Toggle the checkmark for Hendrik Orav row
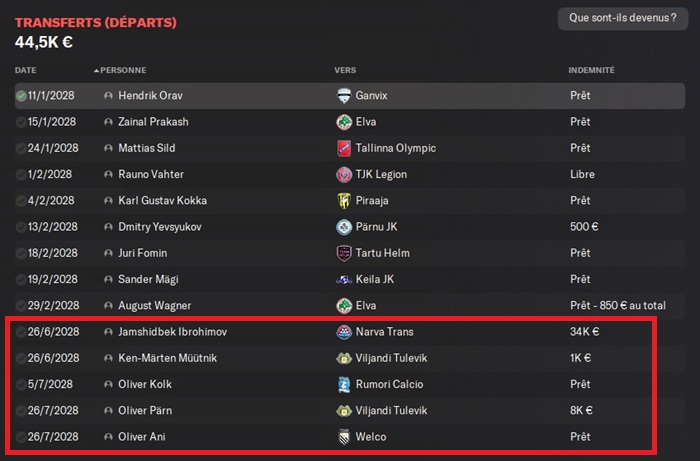700x461 pixels. [21, 96]
